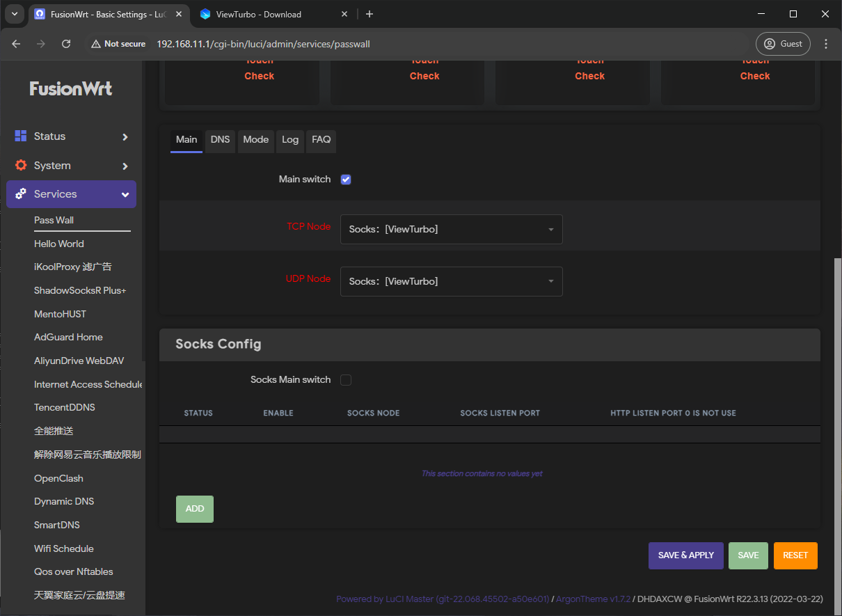Enable the Socks Main switch checkbox
The height and width of the screenshot is (616, 842).
(x=346, y=380)
